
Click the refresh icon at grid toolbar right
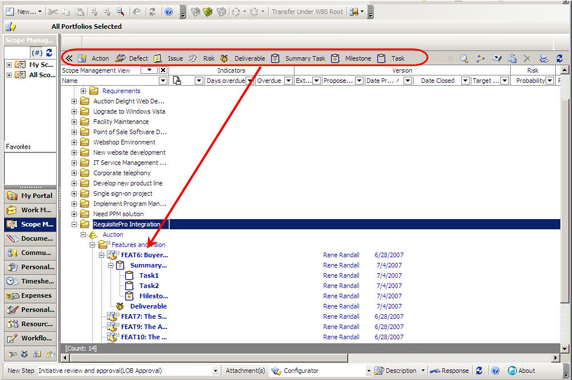coord(559,58)
